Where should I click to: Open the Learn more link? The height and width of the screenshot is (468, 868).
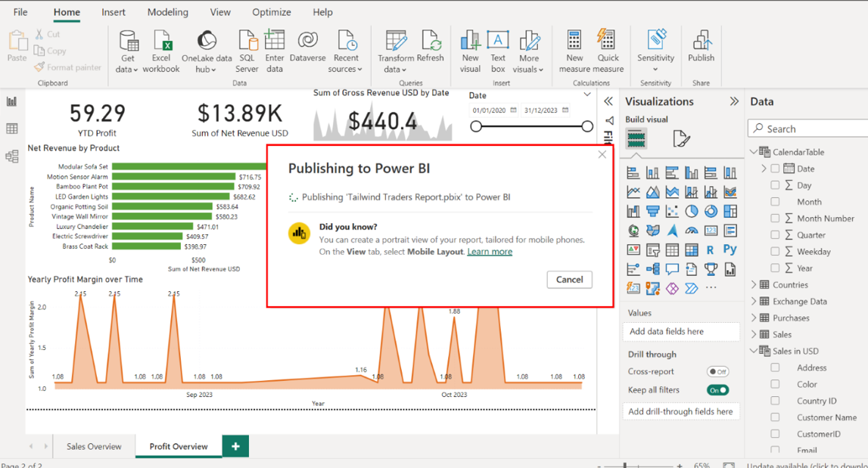tap(490, 252)
